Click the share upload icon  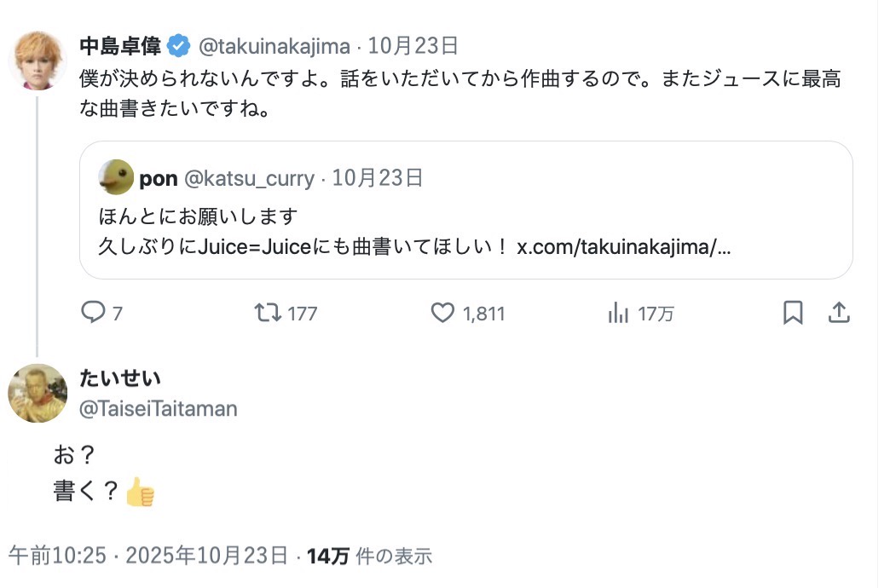pyautogui.click(x=840, y=314)
